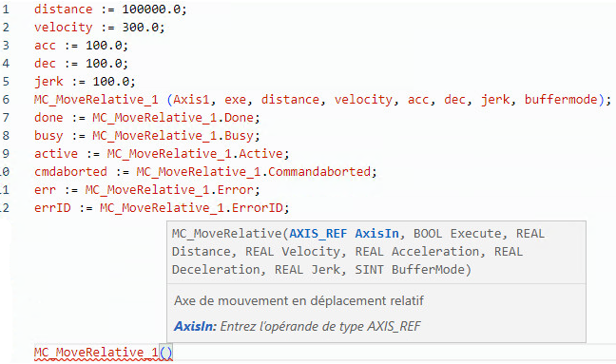The height and width of the screenshot is (364, 616).
Task: Click MC_MoveRelative_1.ErrorID on line 12
Action: click(192, 208)
